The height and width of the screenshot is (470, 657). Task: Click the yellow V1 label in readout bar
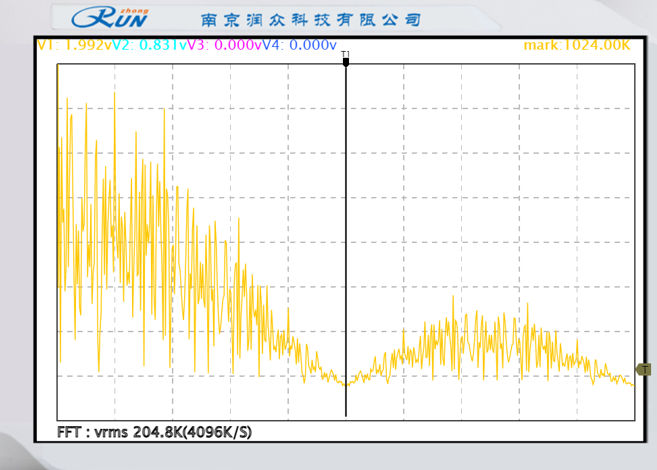44,45
